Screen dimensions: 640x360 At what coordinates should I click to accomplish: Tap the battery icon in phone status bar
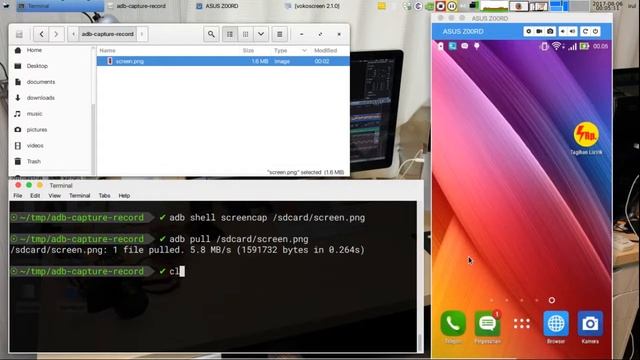(x=584, y=47)
